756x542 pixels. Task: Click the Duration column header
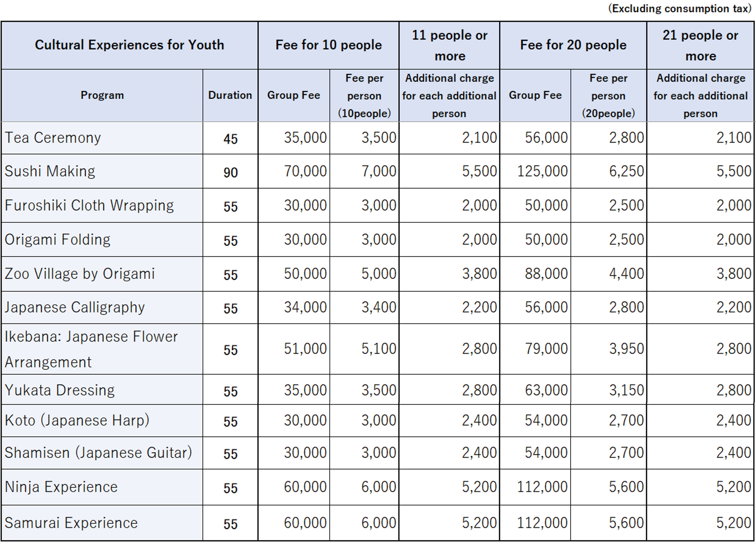point(230,95)
